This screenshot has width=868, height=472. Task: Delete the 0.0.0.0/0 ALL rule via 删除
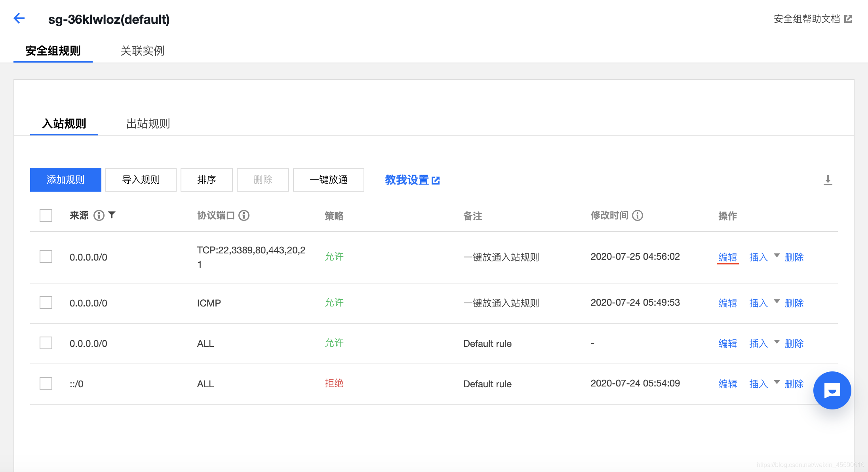coord(794,344)
